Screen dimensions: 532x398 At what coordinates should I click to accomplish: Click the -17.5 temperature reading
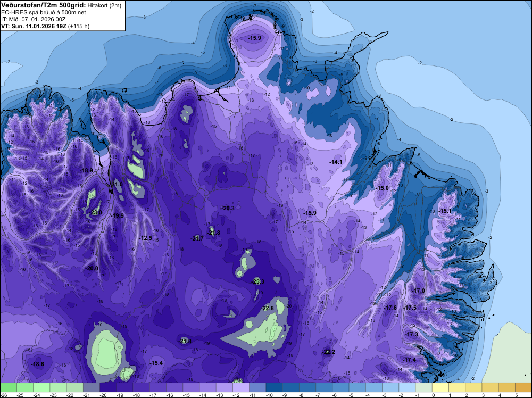[x=411, y=308]
